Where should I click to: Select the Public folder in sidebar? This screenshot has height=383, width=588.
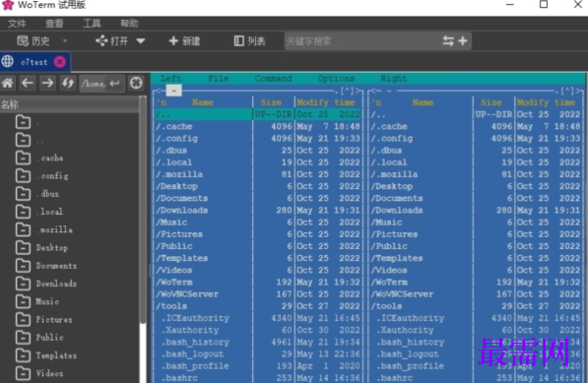50,338
